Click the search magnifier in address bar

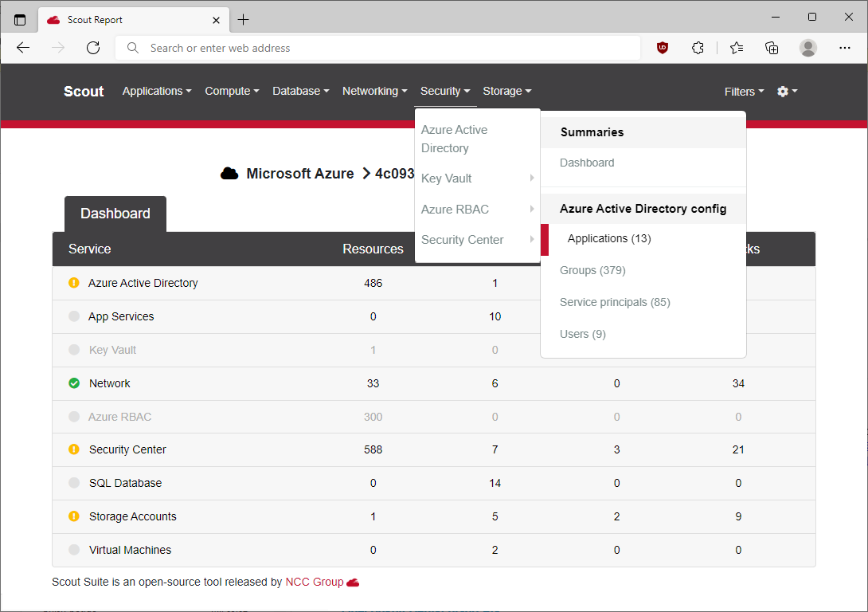[x=133, y=48]
